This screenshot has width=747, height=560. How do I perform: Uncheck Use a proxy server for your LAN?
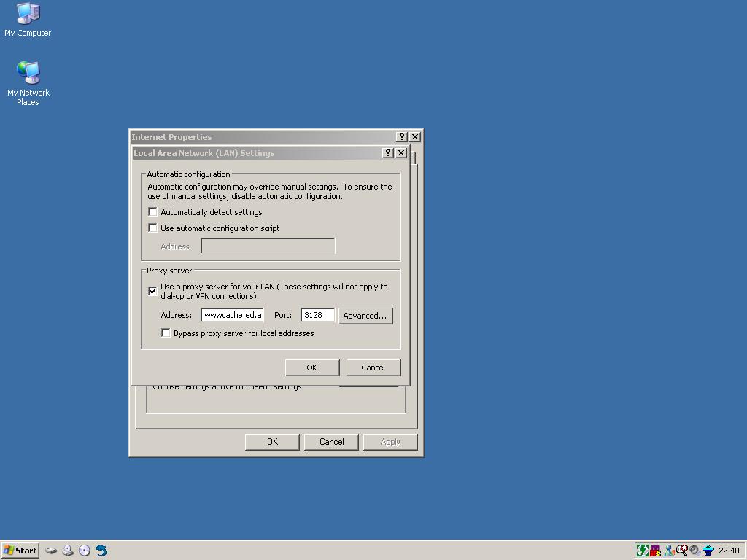tap(152, 291)
